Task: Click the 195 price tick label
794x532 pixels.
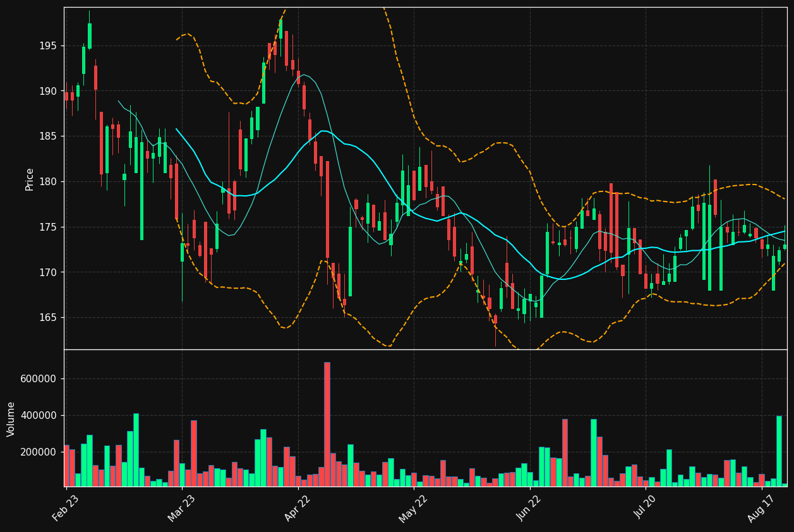Action: (x=49, y=46)
